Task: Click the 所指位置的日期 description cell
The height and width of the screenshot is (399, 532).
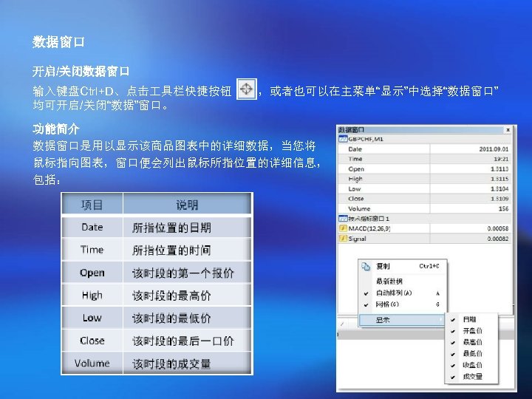Action: click(187, 228)
